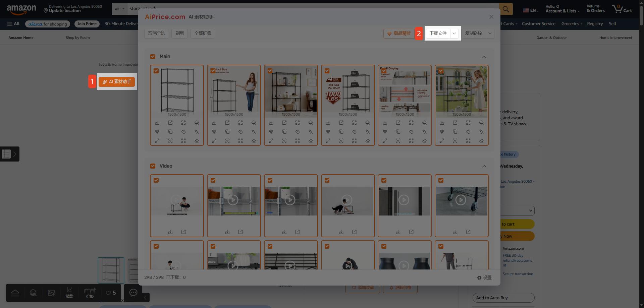Viewport: 644px width, 308px height.
Task: Collapse the Main section
Action: click(x=484, y=57)
